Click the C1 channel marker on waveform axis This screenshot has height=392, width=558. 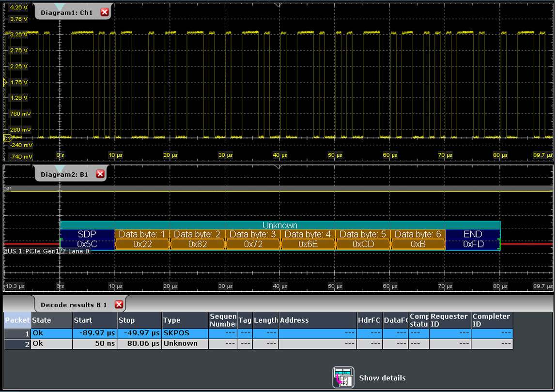[7, 138]
